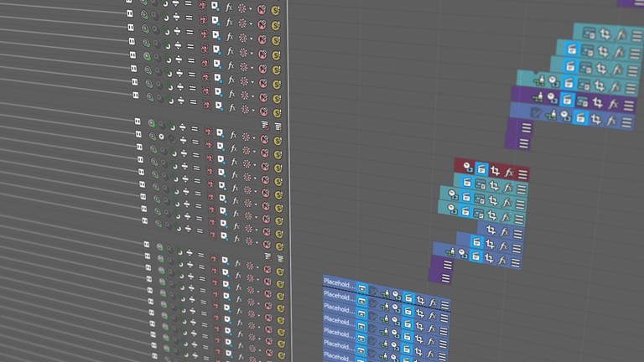This screenshot has height=362, width=644.
Task: Click the crop icon on the first Placeholder clip
Action: (x=419, y=299)
